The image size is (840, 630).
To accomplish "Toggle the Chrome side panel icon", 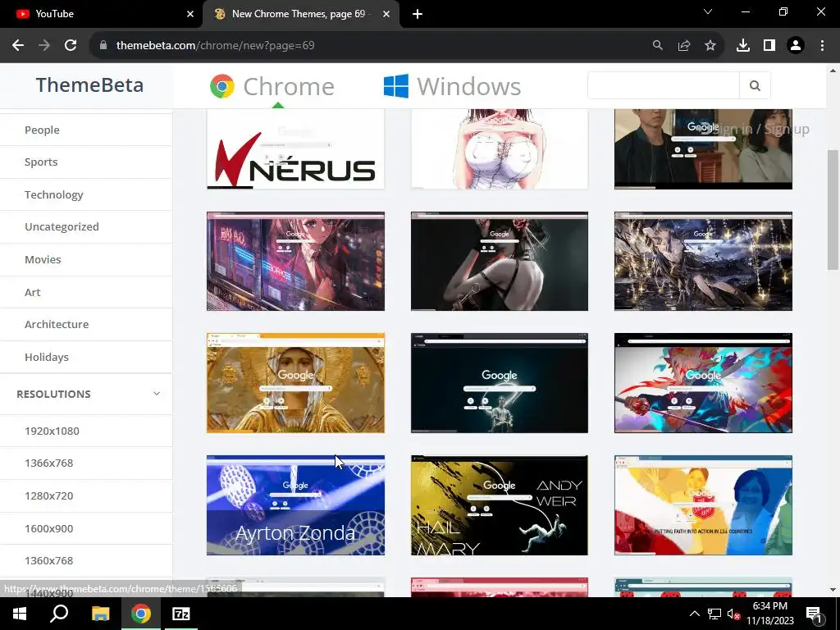I will [x=769, y=46].
